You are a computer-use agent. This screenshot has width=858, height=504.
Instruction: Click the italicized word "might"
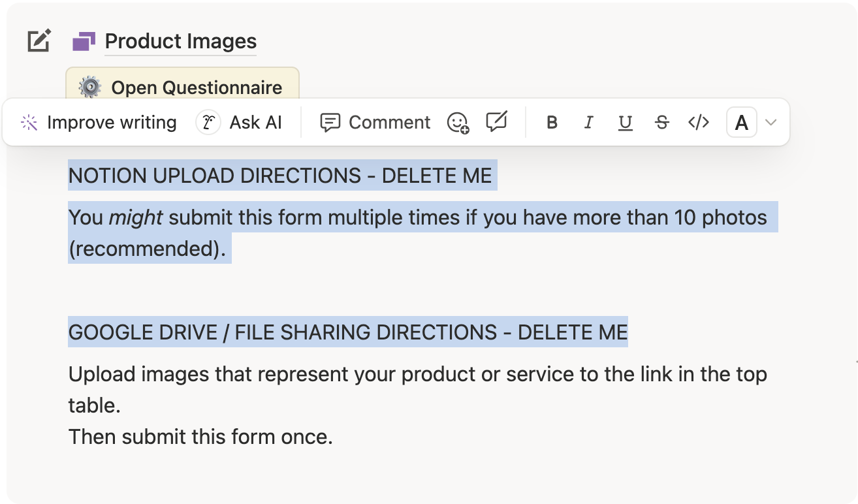tap(136, 217)
